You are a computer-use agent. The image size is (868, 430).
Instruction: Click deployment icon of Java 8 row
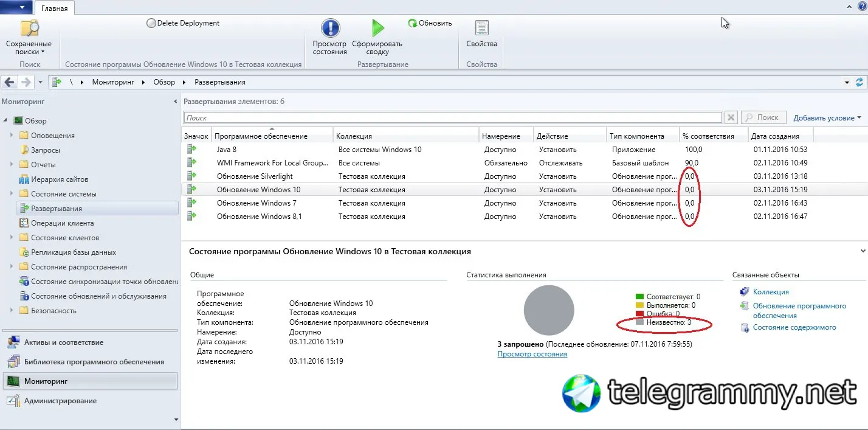click(192, 149)
